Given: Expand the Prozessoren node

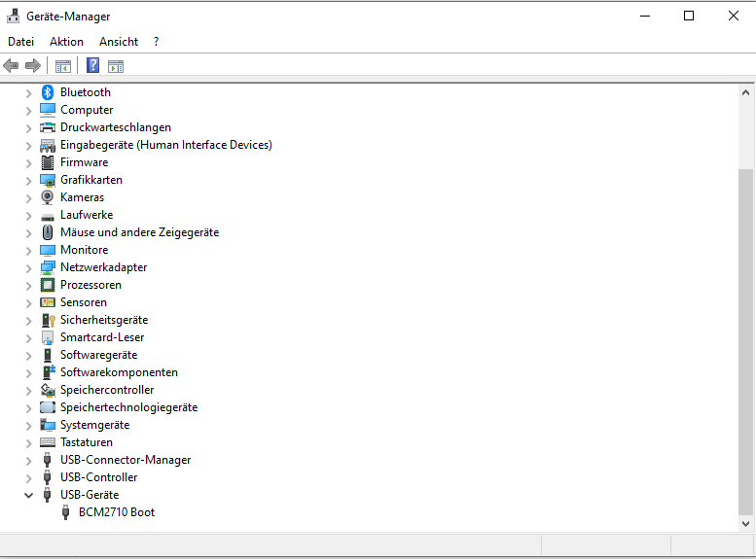Looking at the screenshot, I should pyautogui.click(x=28, y=286).
